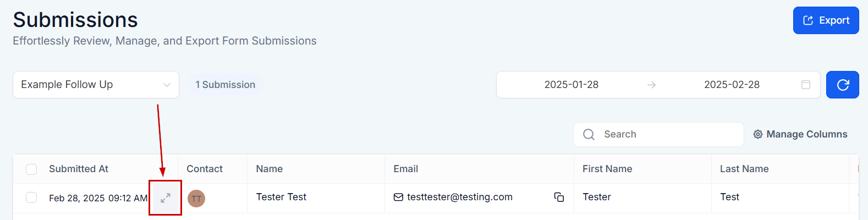
Task: Click the Search submissions text field
Action: tap(658, 134)
